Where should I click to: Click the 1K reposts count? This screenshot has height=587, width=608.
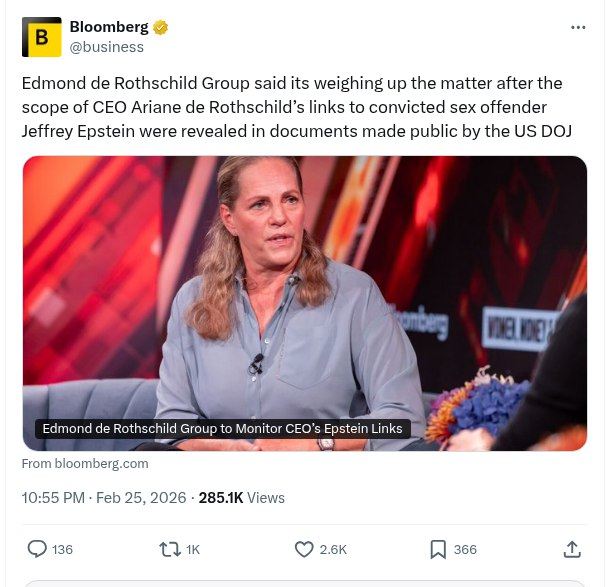click(193, 549)
